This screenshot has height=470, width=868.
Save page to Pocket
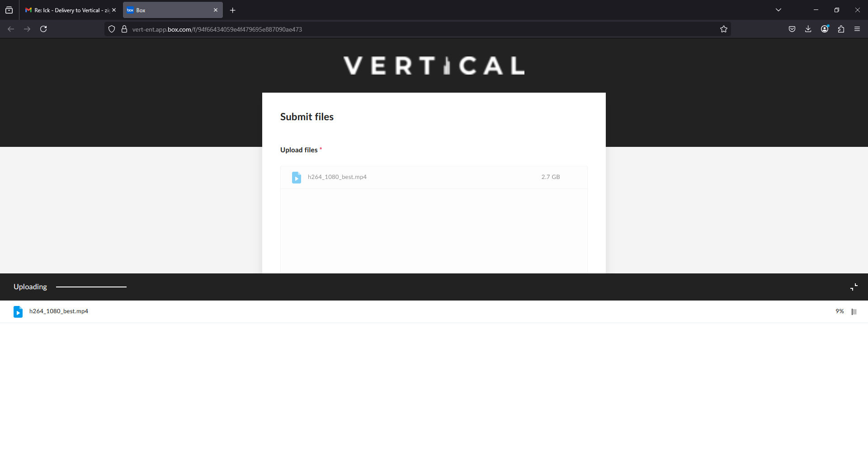(792, 29)
